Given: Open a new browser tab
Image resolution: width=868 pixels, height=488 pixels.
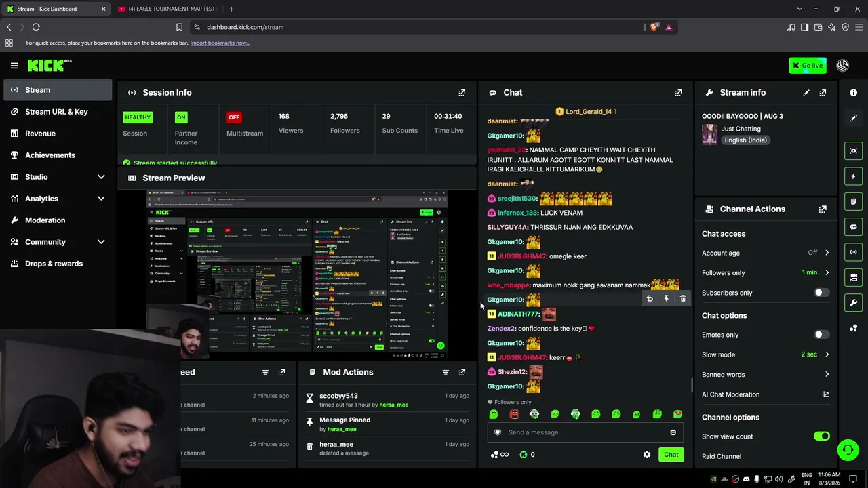Looking at the screenshot, I should 231,9.
